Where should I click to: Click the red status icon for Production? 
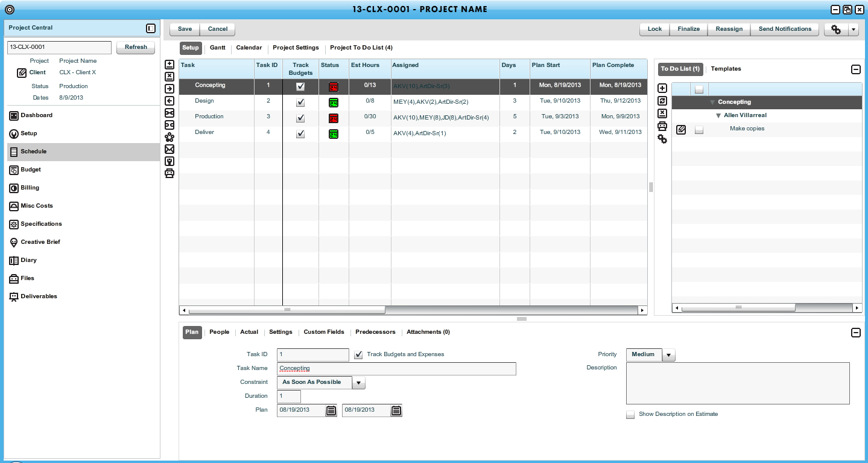(334, 118)
